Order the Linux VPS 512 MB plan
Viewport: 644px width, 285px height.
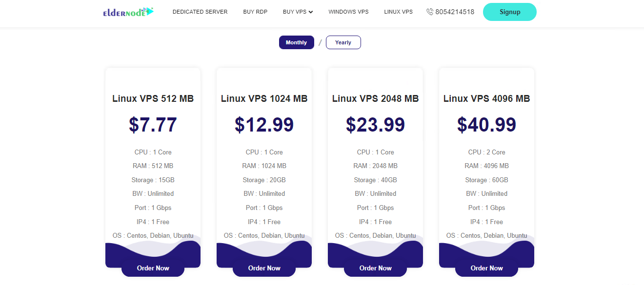[153, 268]
